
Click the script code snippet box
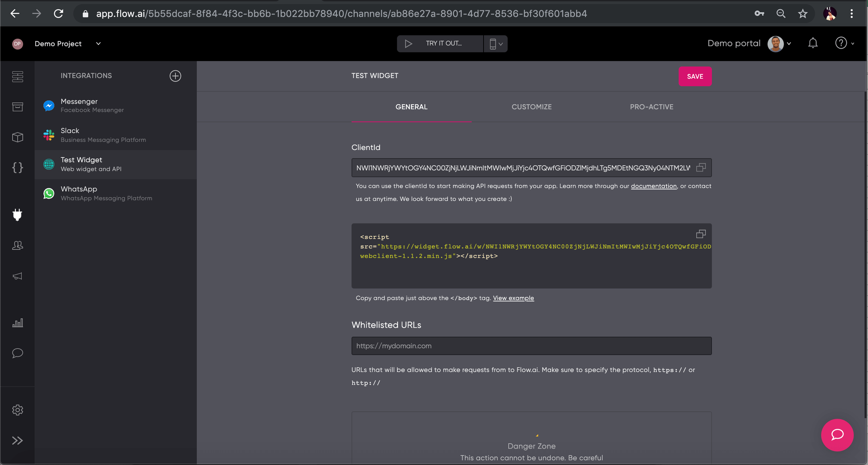pyautogui.click(x=531, y=256)
